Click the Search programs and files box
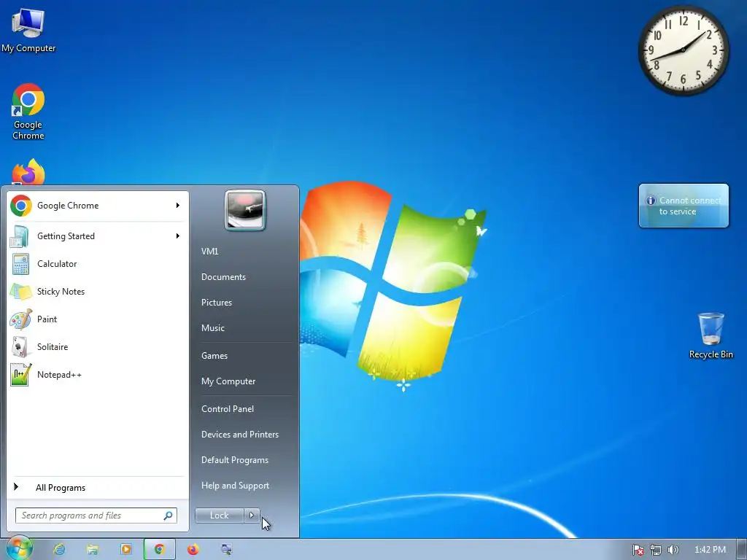The height and width of the screenshot is (560, 747). (x=96, y=516)
